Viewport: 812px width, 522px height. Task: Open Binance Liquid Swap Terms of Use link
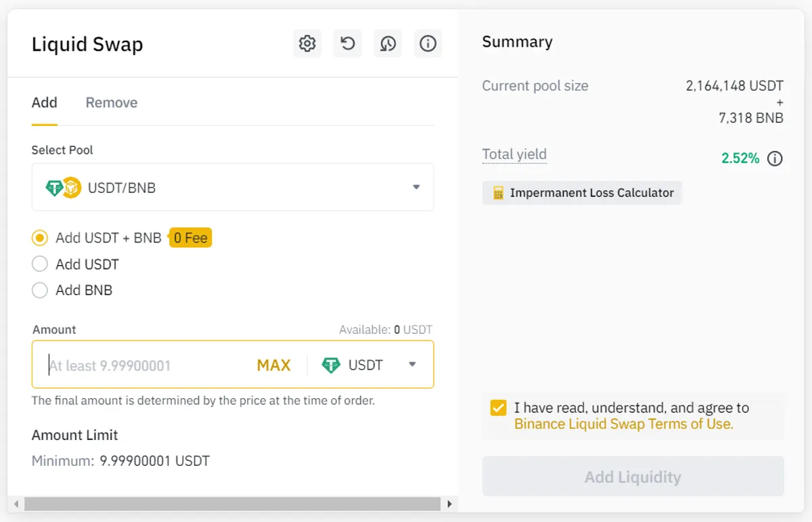point(623,425)
